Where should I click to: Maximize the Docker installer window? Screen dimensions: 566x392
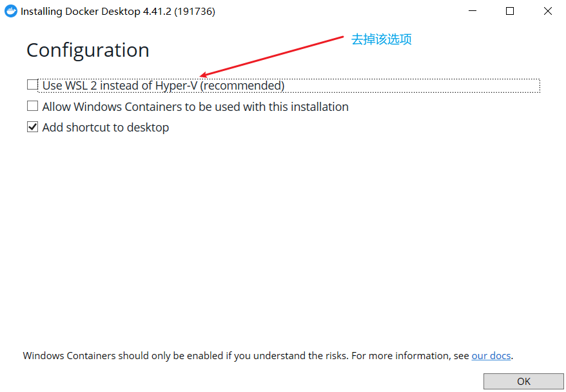point(510,11)
